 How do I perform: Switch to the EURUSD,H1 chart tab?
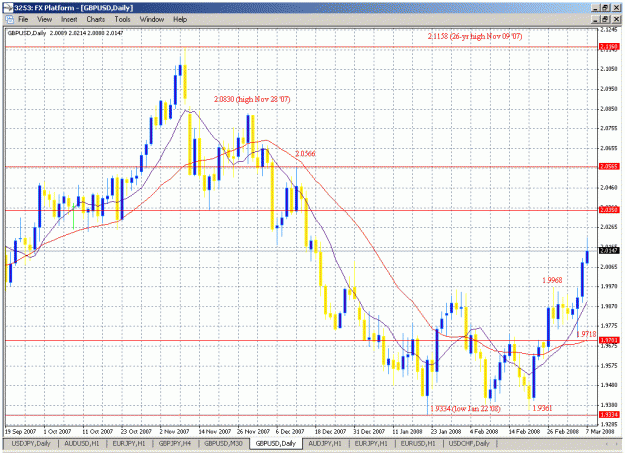(418, 443)
